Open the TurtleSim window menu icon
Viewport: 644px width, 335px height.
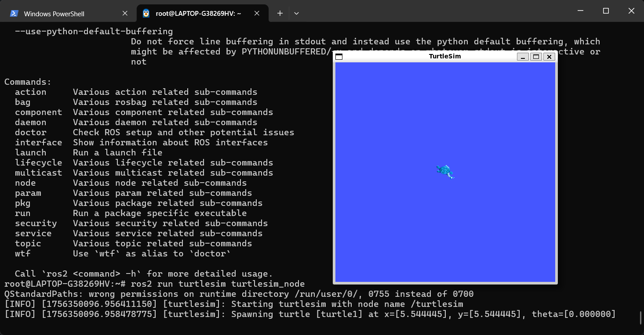click(x=339, y=57)
